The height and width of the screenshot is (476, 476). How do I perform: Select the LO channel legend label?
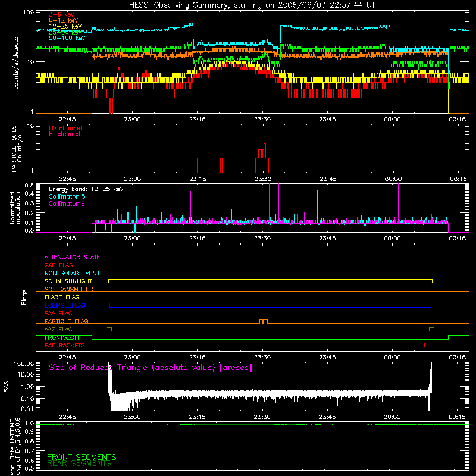pos(65,128)
